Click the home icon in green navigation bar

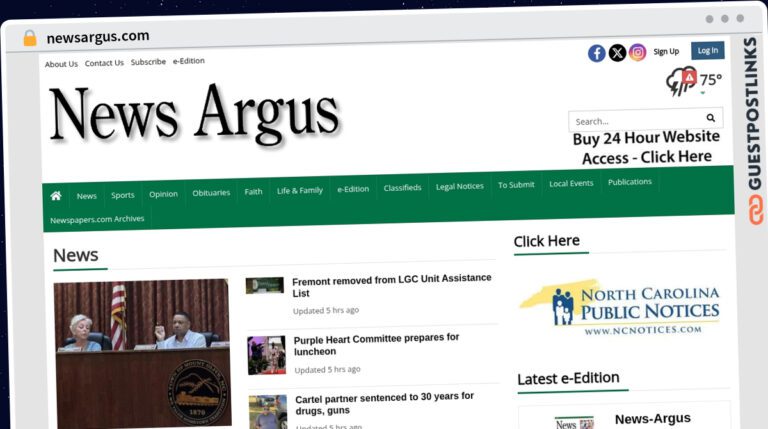coord(56,196)
